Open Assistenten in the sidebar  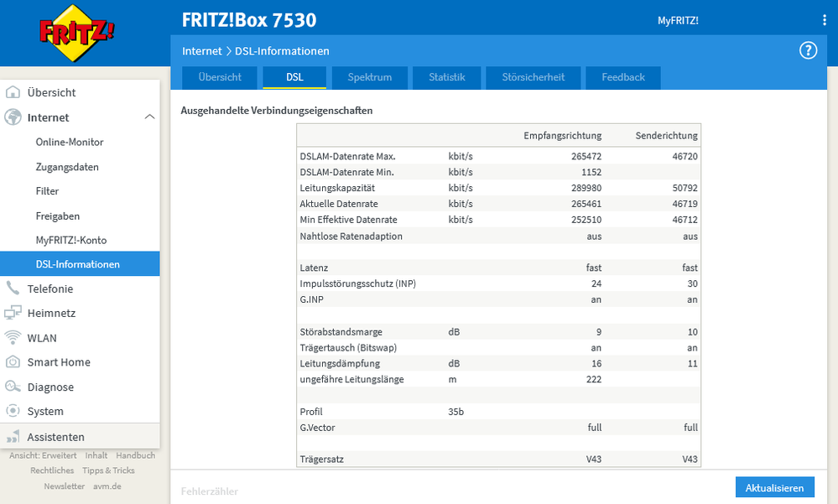coord(55,437)
